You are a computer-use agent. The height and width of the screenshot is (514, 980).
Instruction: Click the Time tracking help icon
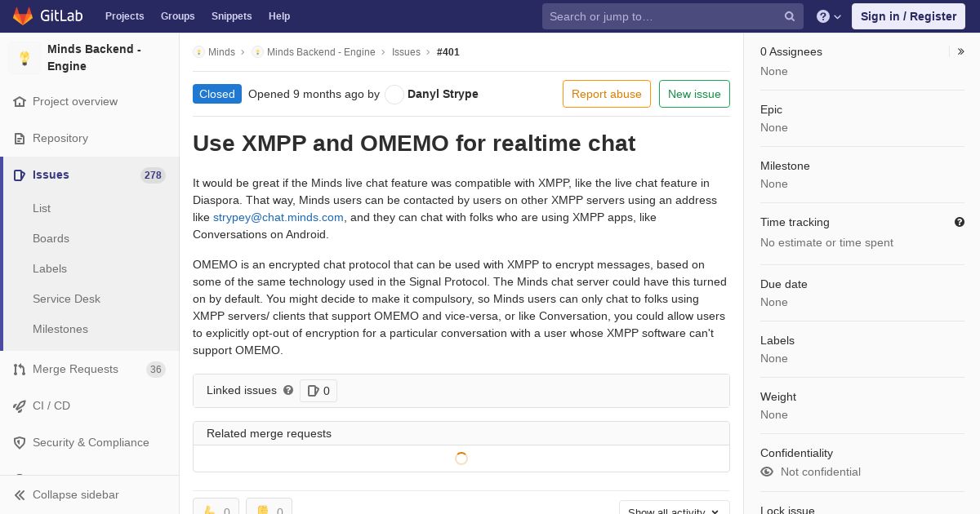(x=960, y=222)
